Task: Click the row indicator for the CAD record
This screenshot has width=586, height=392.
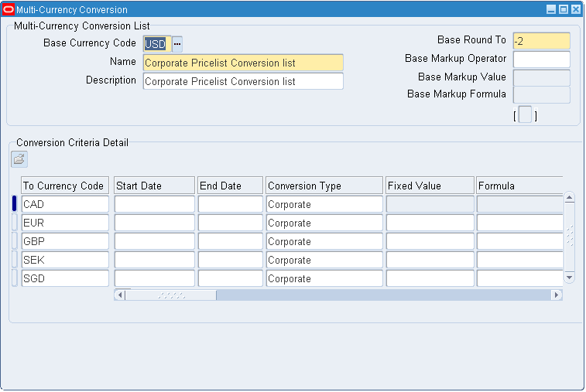Action: (x=15, y=204)
